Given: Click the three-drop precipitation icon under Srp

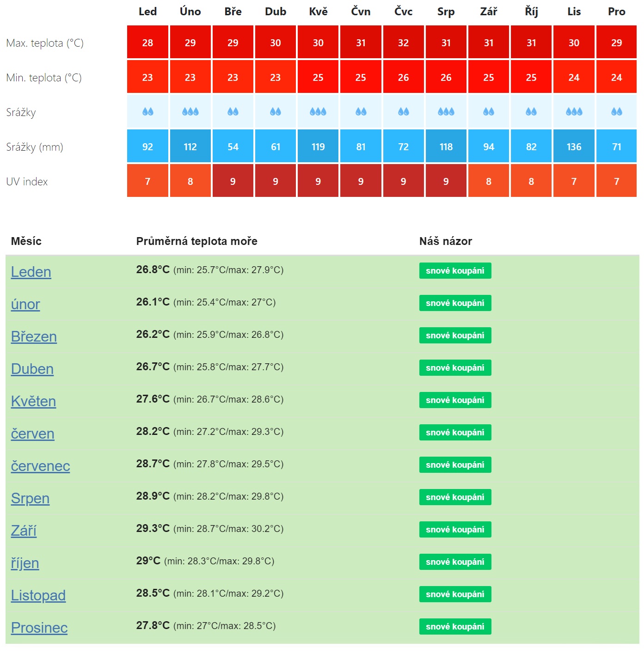Looking at the screenshot, I should tap(446, 111).
